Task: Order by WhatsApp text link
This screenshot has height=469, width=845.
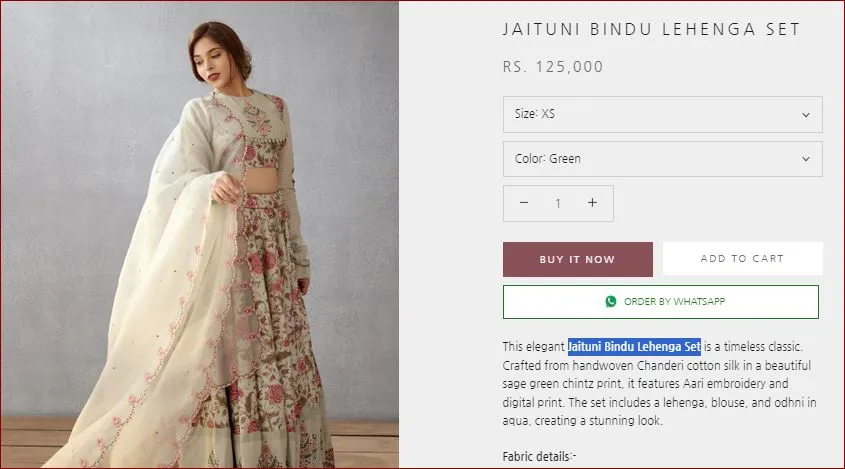Action: (x=674, y=301)
